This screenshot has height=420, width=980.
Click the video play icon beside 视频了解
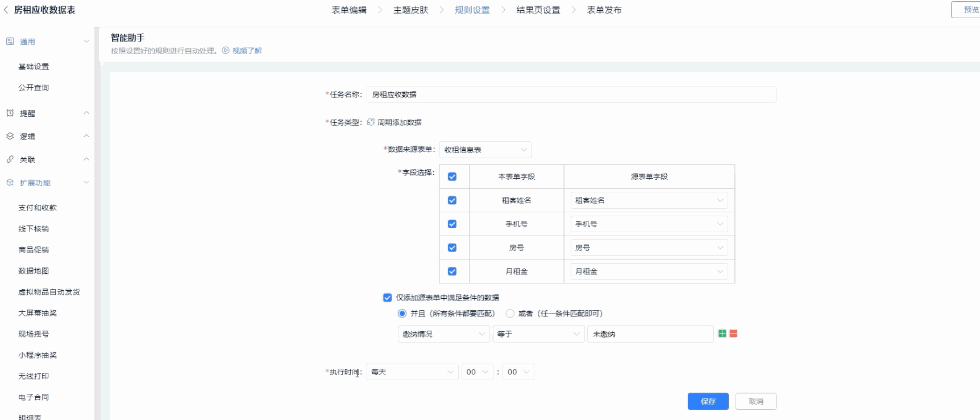226,51
